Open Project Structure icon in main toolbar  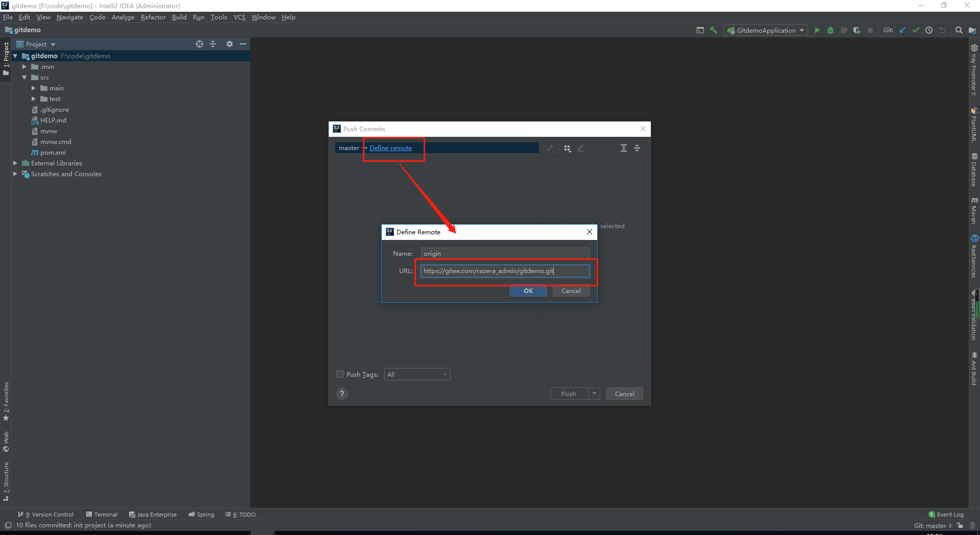[x=972, y=30]
